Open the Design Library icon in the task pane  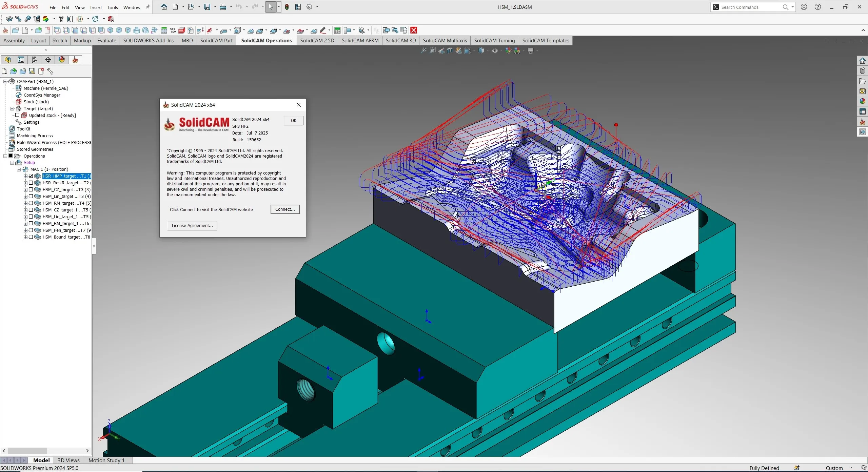(863, 71)
